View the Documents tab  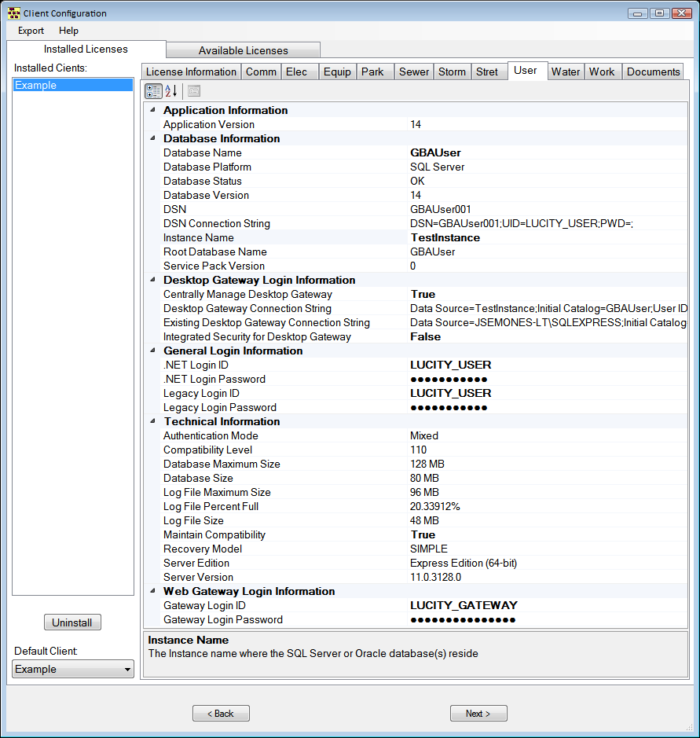click(653, 71)
